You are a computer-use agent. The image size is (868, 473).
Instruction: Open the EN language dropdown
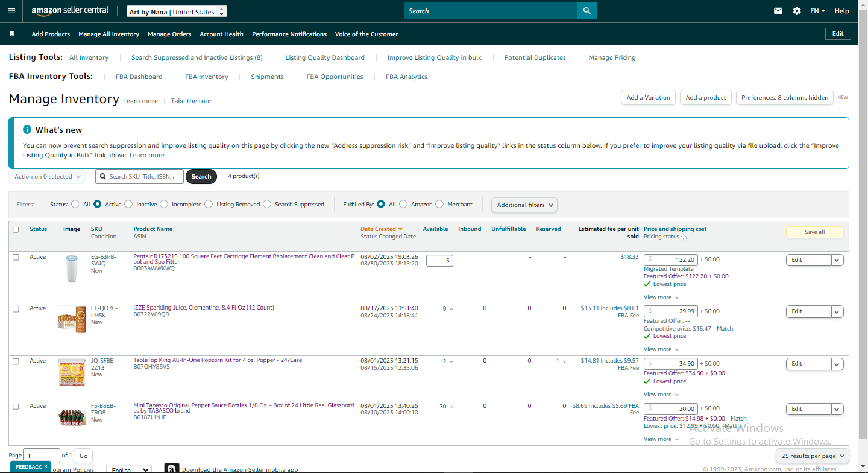[x=817, y=11]
